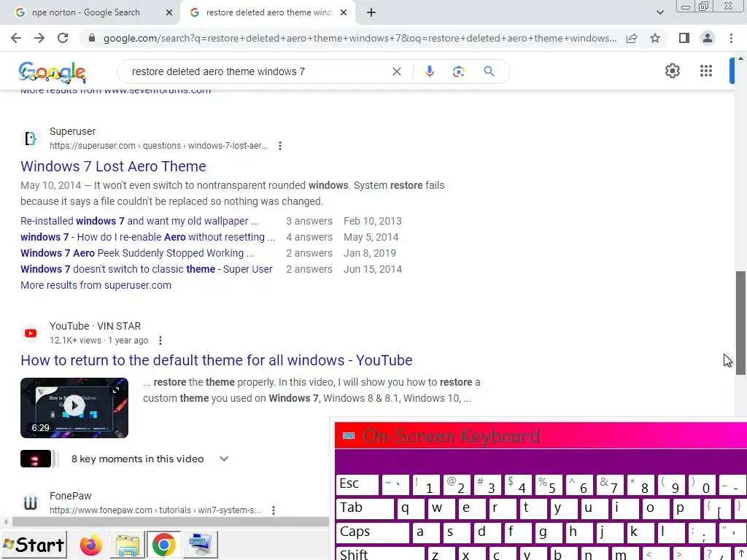Go back with the browser back arrow
This screenshot has height=560, width=747.
click(16, 38)
